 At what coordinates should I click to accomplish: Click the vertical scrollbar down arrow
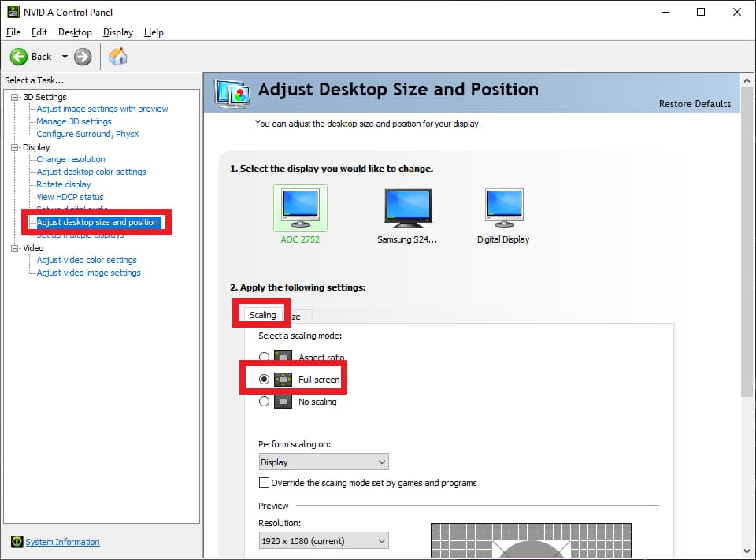[x=747, y=551]
